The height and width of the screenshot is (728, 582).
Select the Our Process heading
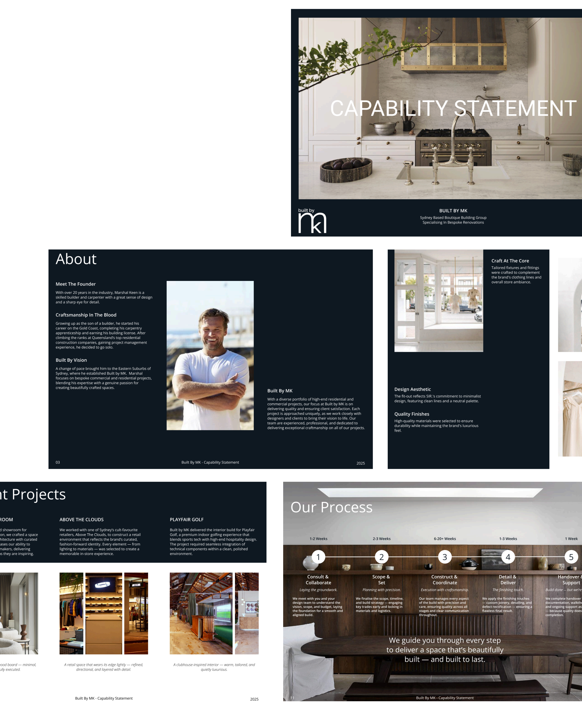pos(331,507)
